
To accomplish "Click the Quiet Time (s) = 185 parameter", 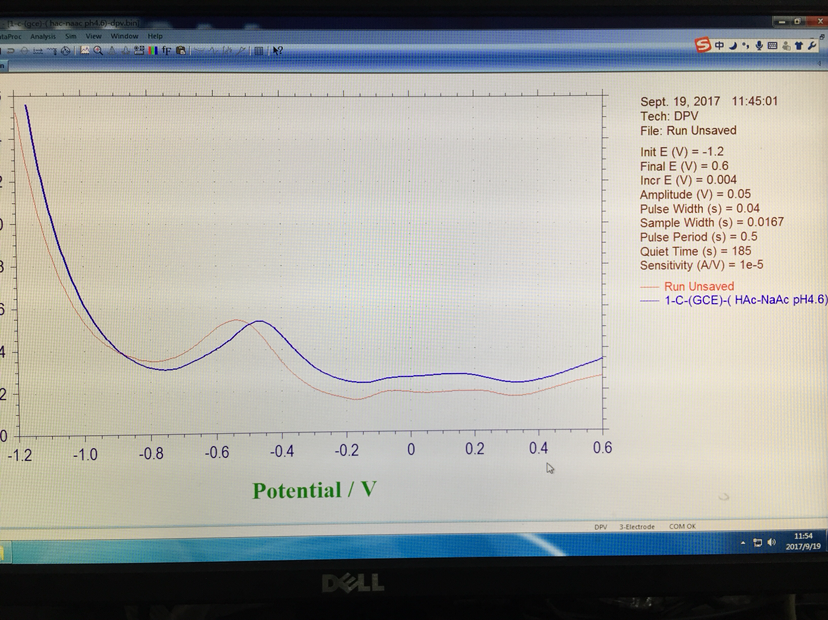I will click(x=695, y=251).
